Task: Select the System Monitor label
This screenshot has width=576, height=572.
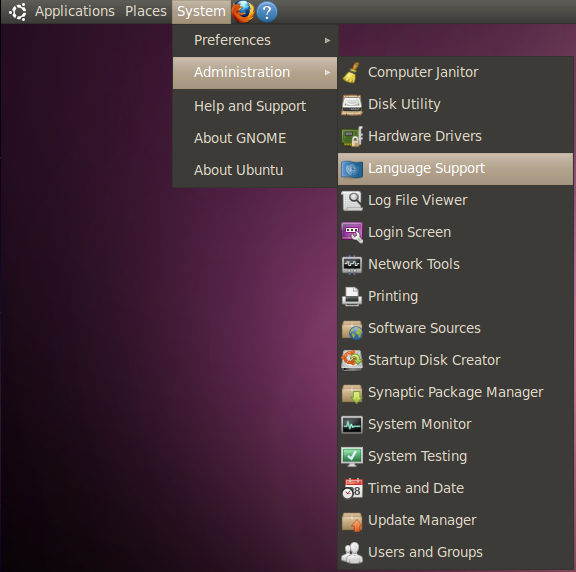Action: 420,425
